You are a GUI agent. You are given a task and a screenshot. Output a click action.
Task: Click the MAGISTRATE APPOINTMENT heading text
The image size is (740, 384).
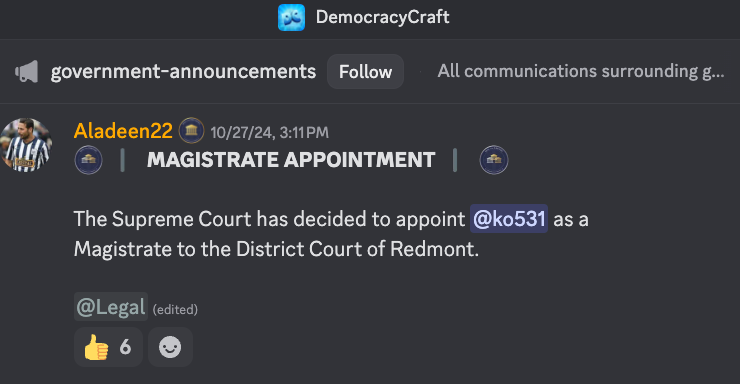pyautogui.click(x=291, y=160)
